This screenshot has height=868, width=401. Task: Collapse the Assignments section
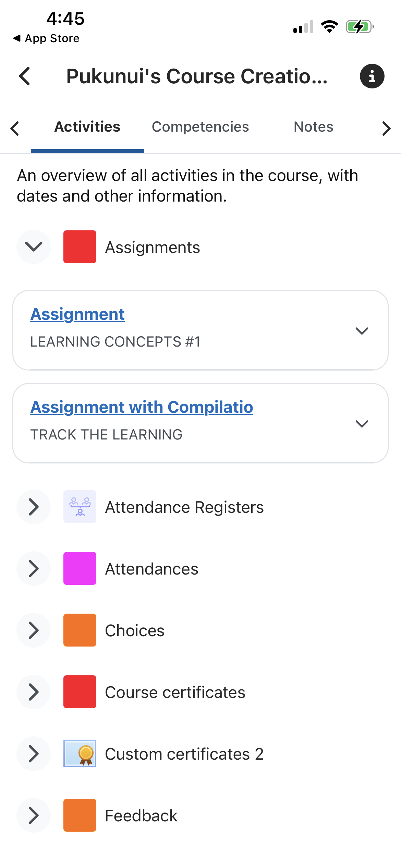(x=34, y=247)
